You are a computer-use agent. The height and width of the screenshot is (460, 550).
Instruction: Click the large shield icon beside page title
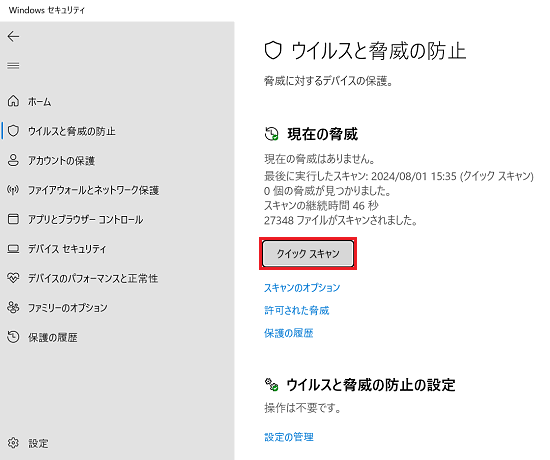click(273, 51)
